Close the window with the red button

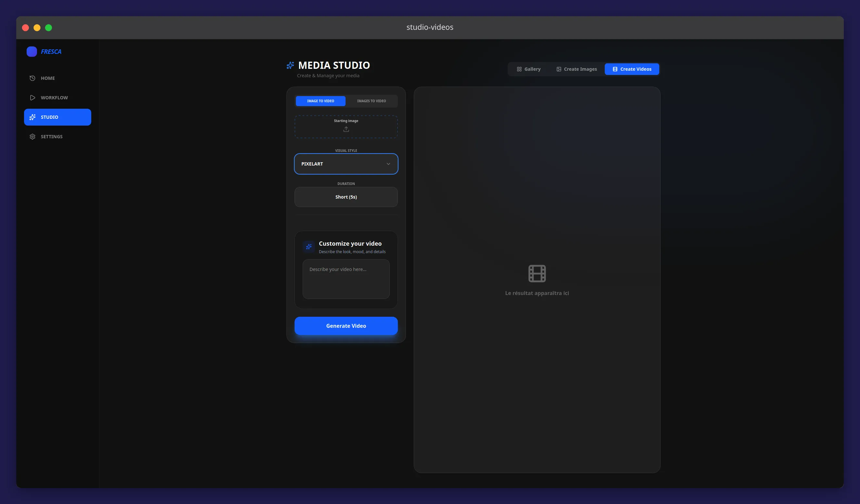25,28
